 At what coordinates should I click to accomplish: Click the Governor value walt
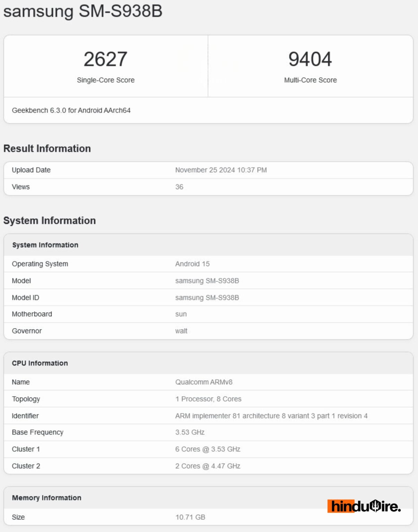[x=181, y=331]
